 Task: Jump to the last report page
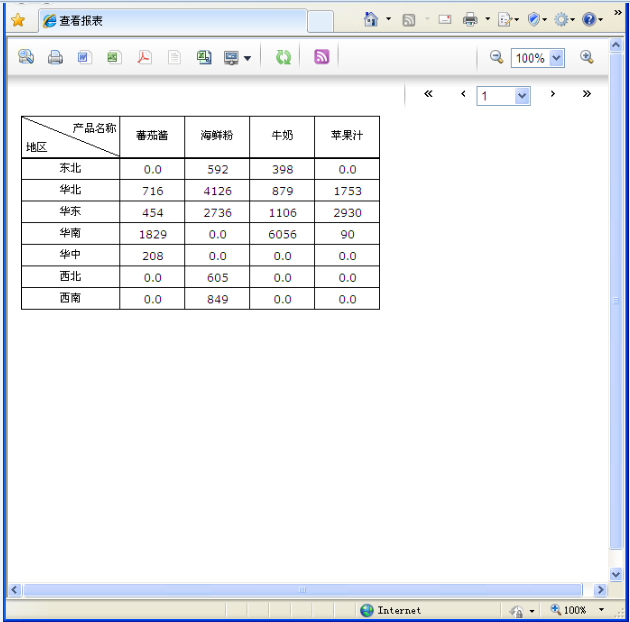coord(587,94)
